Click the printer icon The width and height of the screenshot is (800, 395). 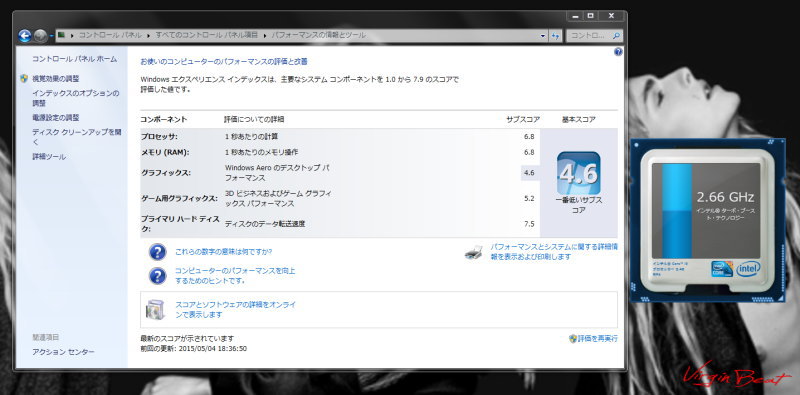click(473, 252)
